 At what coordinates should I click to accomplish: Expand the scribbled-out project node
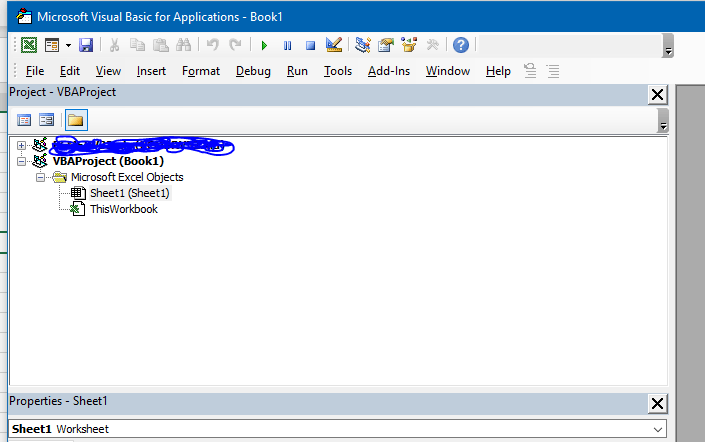[x=21, y=145]
